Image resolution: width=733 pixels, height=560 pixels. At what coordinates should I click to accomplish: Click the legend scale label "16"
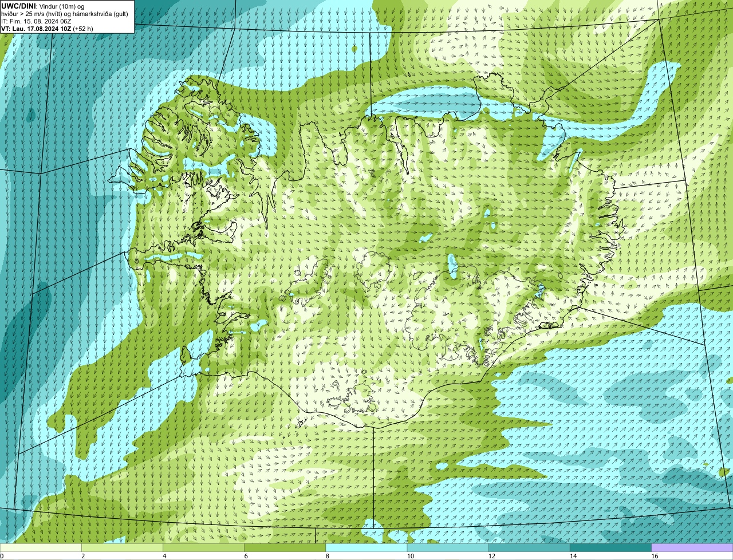tap(655, 556)
